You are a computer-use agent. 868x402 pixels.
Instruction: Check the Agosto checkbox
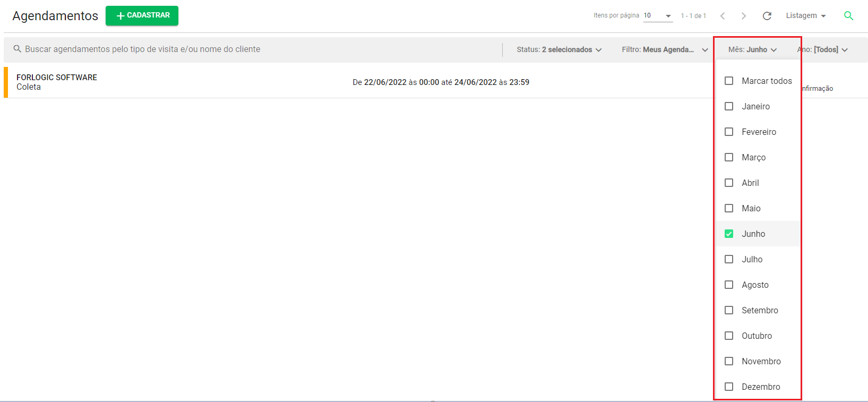pos(729,285)
